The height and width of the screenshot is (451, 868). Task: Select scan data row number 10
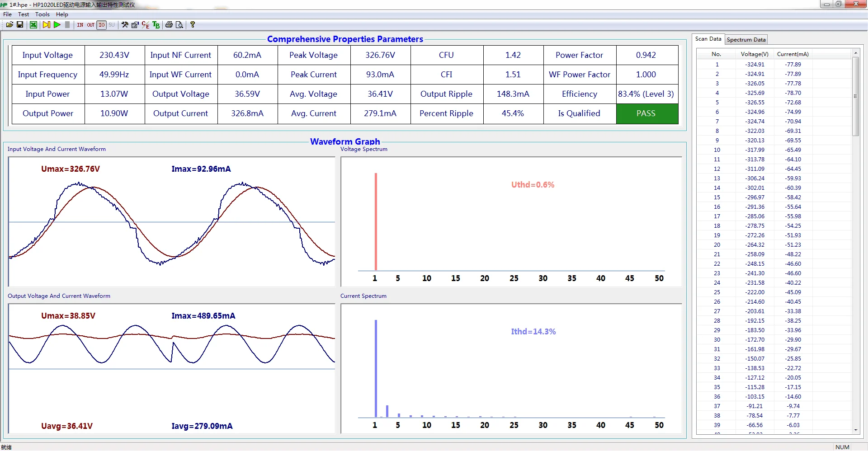click(x=774, y=150)
